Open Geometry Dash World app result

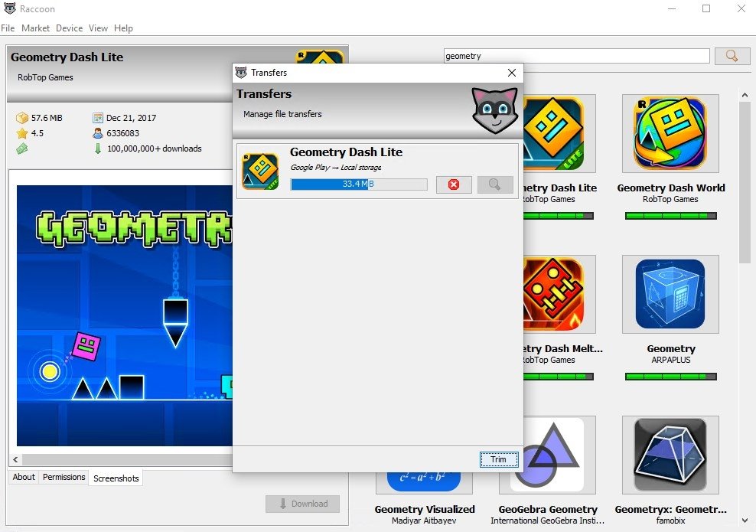670,134
